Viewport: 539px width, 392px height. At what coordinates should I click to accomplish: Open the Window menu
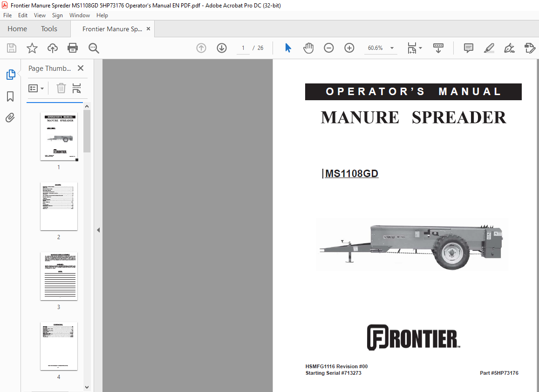coord(79,15)
